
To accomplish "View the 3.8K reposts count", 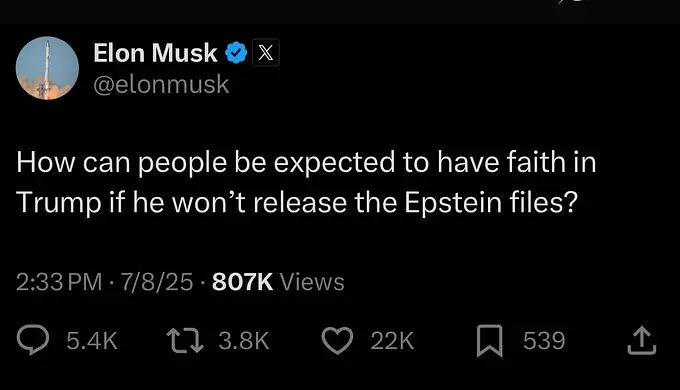I will pyautogui.click(x=244, y=341).
